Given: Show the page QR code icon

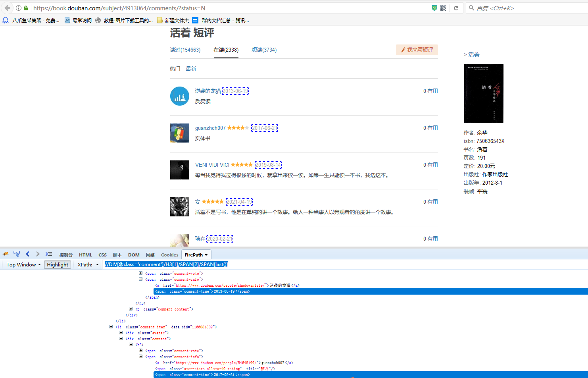Looking at the screenshot, I should [443, 8].
